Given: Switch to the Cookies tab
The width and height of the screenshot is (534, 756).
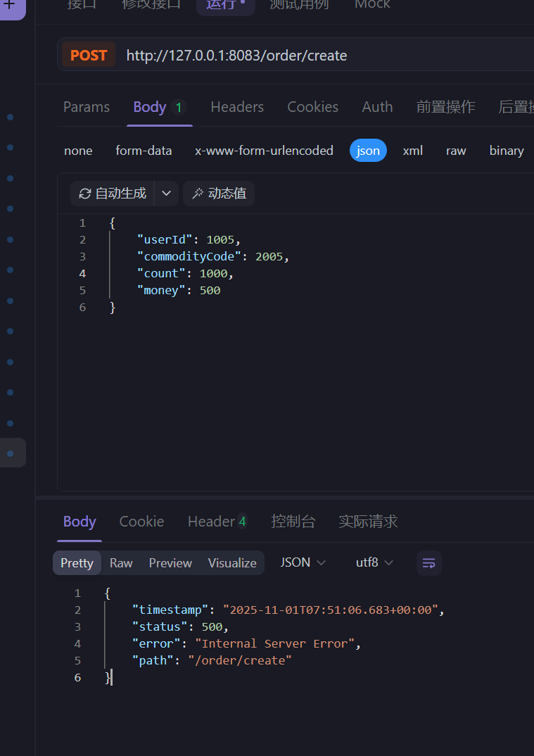Looking at the screenshot, I should coord(313,107).
